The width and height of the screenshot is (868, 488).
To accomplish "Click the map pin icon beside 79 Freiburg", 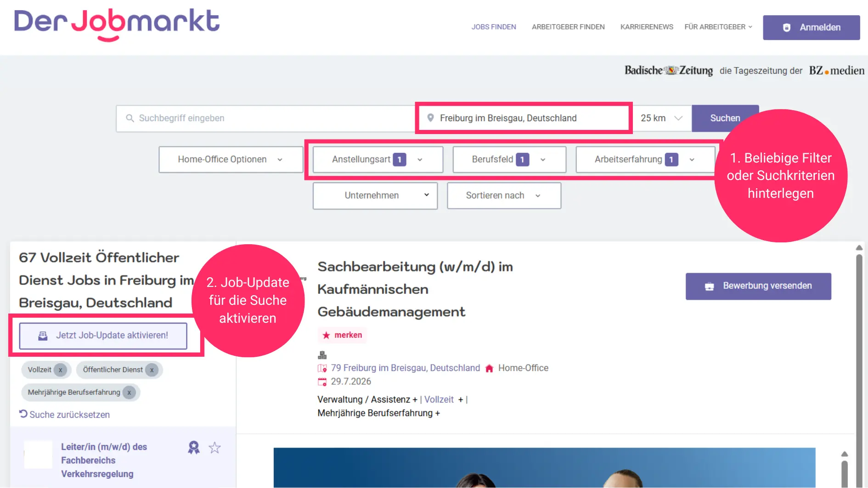I will (322, 368).
